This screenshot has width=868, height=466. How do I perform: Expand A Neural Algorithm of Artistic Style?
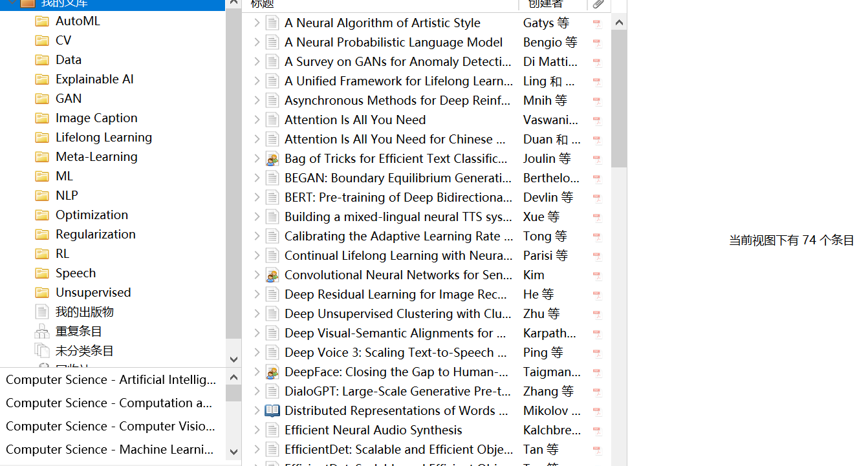coord(257,23)
